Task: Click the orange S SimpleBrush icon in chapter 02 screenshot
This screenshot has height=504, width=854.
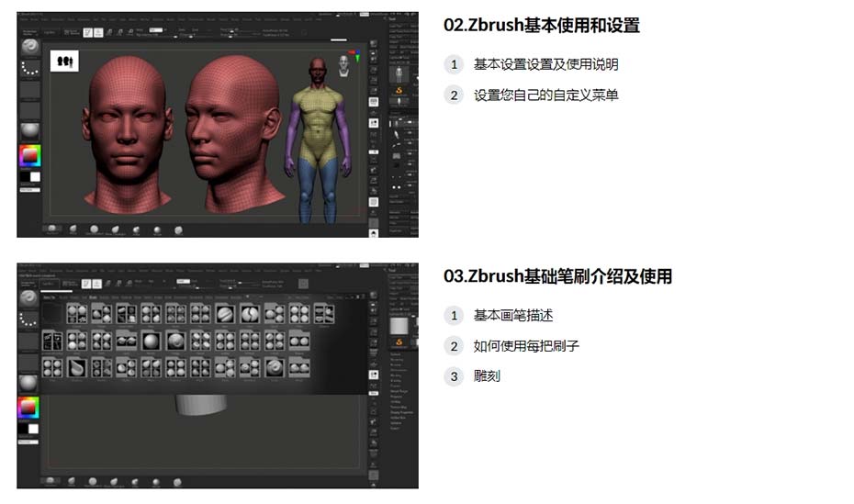Action: (399, 90)
